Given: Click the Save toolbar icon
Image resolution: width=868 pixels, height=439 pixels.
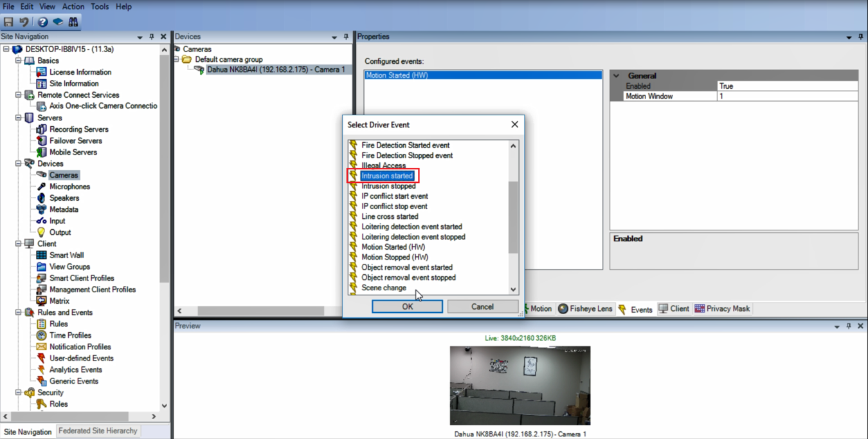Looking at the screenshot, I should pyautogui.click(x=8, y=22).
